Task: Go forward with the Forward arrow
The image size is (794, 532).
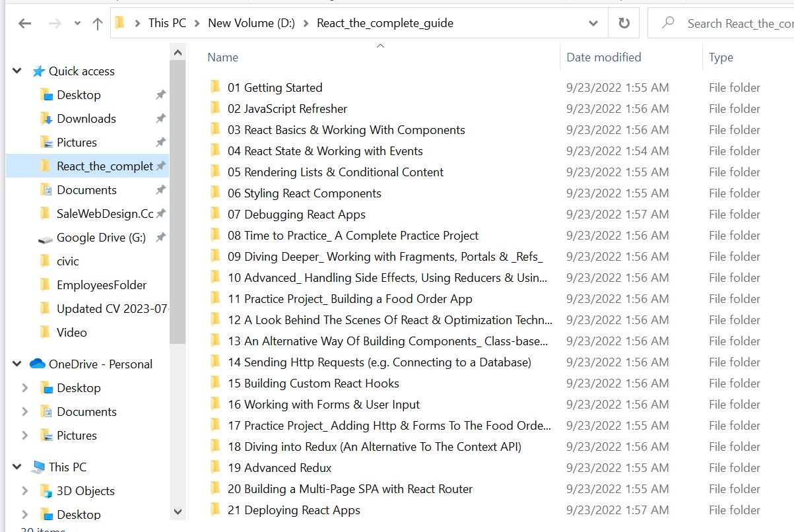Action: 55,24
